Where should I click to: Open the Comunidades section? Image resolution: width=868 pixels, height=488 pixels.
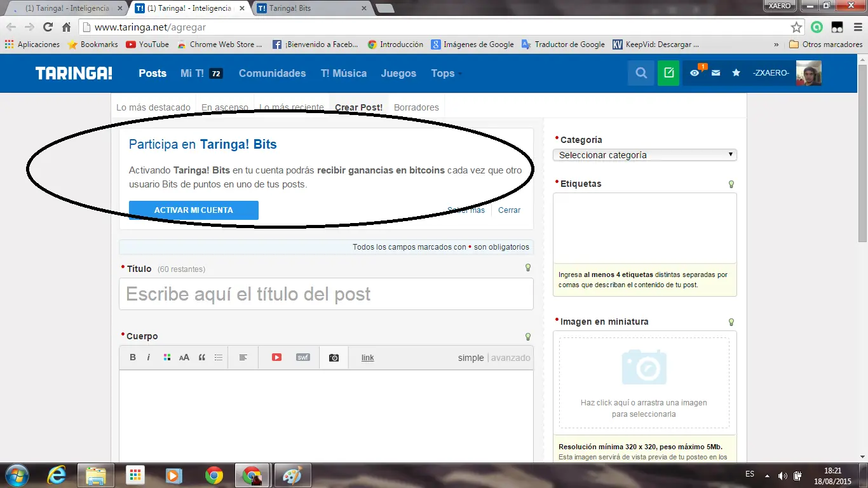tap(272, 73)
